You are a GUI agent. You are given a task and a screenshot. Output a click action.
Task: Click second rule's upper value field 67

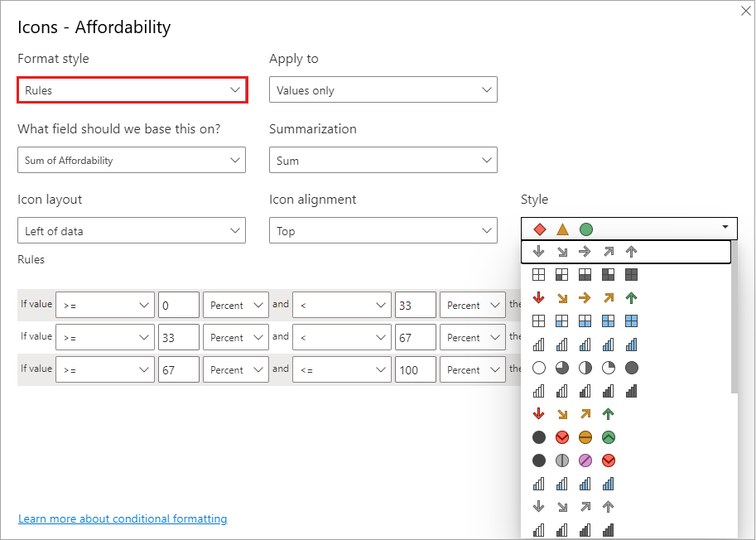(x=416, y=337)
